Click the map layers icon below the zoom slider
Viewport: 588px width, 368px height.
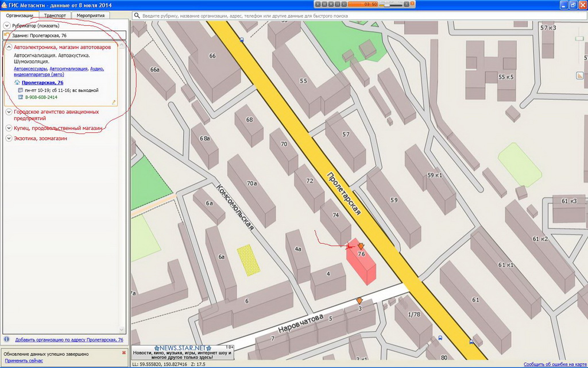click(x=579, y=75)
